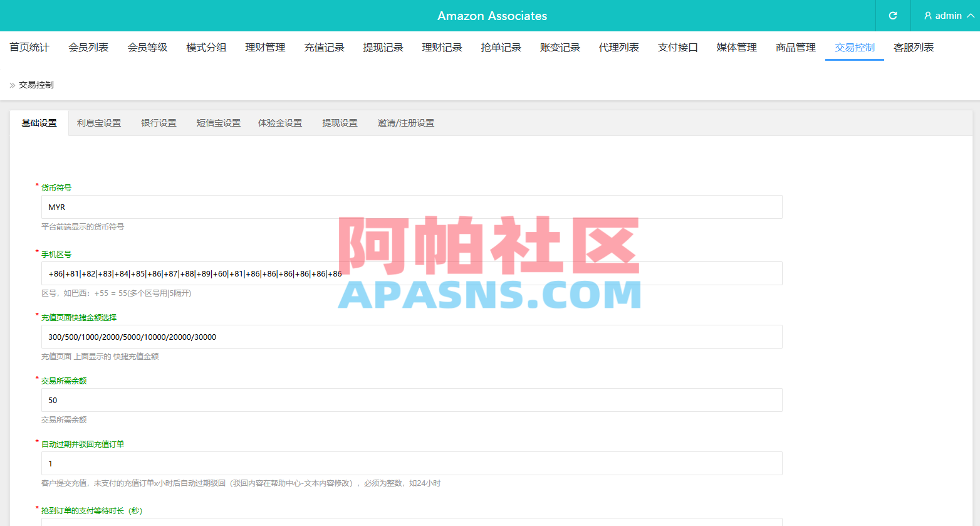Open the 代理列表 menu item

pyautogui.click(x=618, y=48)
